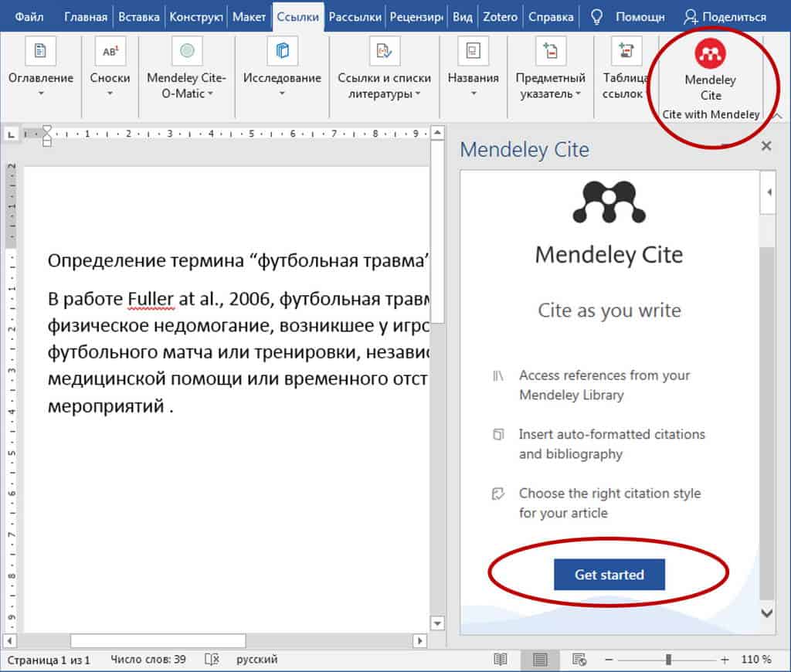The height and width of the screenshot is (672, 791).
Task: Click horizontal scroll right arrow
Action: click(419, 641)
